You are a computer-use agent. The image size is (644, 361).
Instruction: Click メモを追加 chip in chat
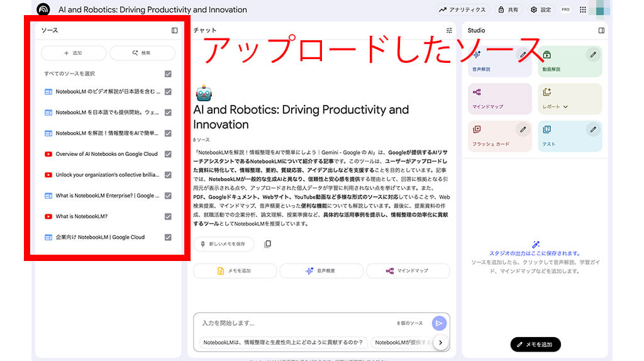[235, 271]
